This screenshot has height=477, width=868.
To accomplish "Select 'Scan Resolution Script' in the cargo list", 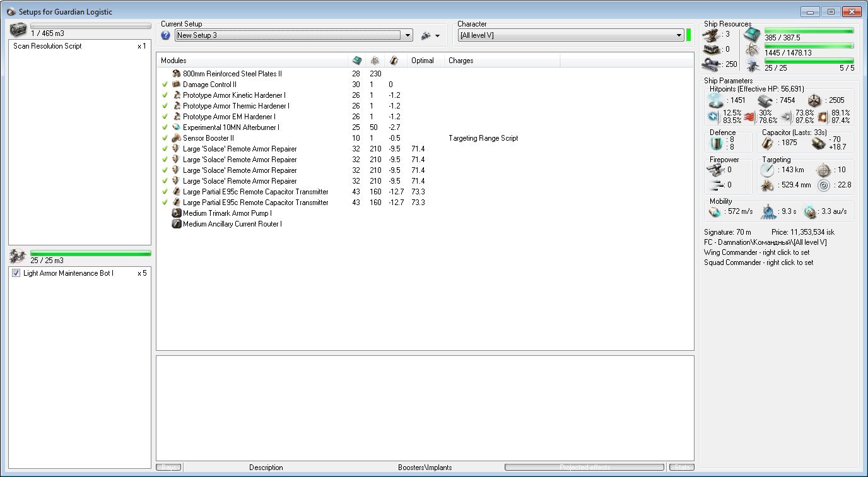I will [x=47, y=46].
